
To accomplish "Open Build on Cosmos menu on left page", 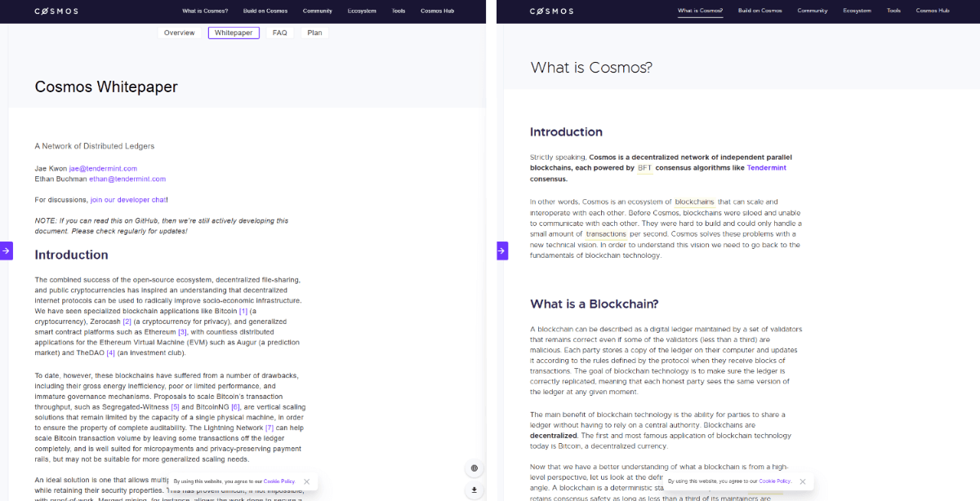I will pyautogui.click(x=265, y=11).
